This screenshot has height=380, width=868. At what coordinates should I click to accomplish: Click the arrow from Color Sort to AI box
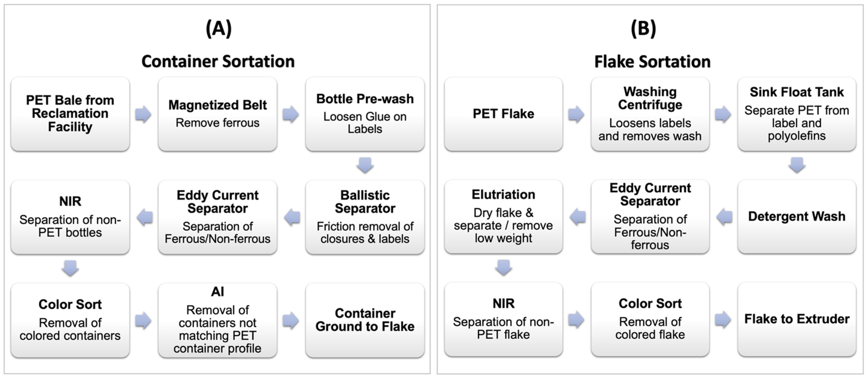[x=143, y=320]
